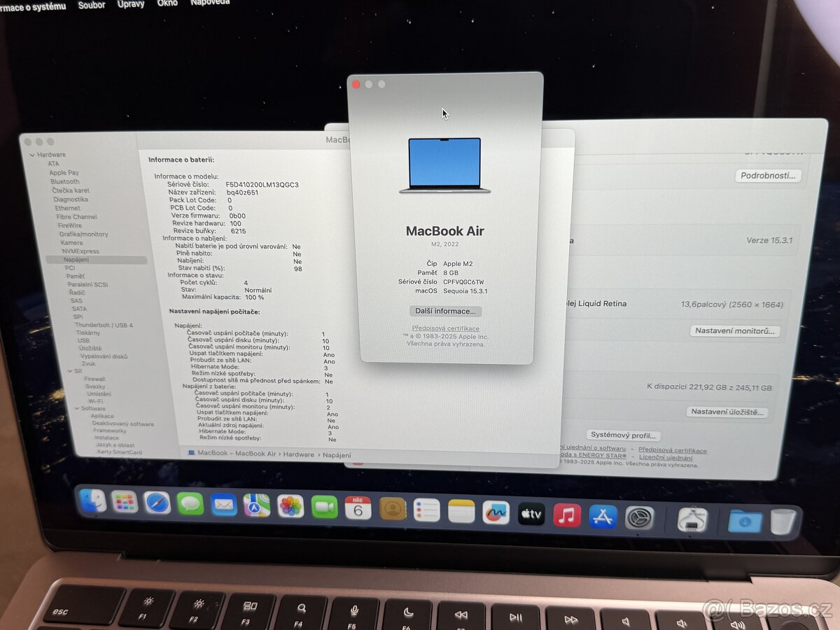Select Vypalování disků in the sidebar
Viewport: 840px width, 630px height.
[x=104, y=356]
